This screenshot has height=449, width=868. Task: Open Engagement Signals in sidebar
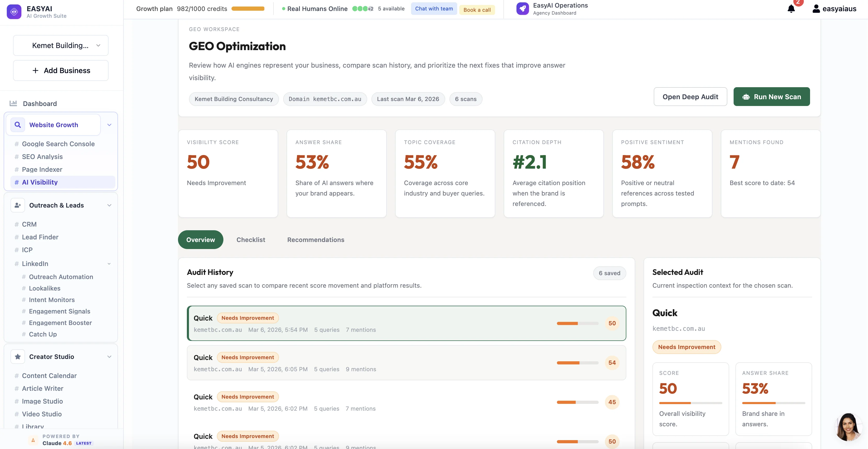pyautogui.click(x=60, y=311)
